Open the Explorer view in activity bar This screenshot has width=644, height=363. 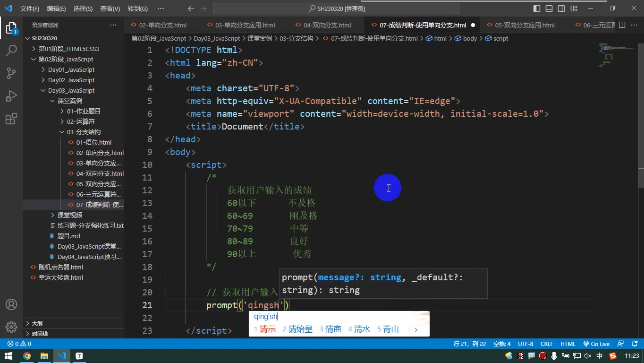click(11, 27)
